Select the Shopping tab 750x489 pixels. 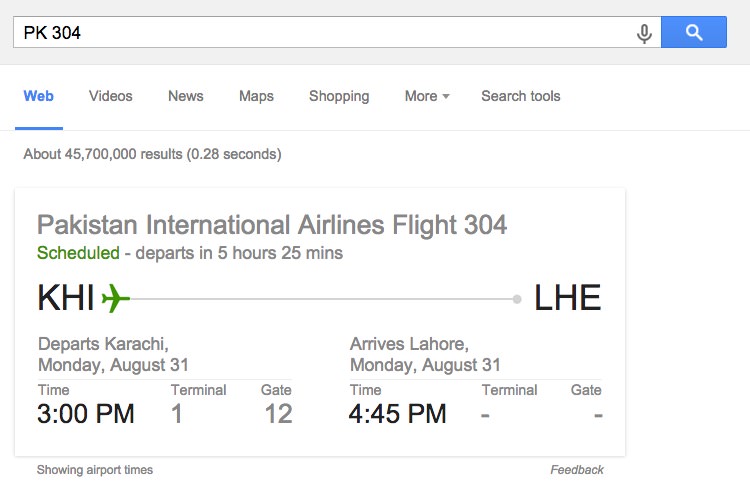(339, 96)
